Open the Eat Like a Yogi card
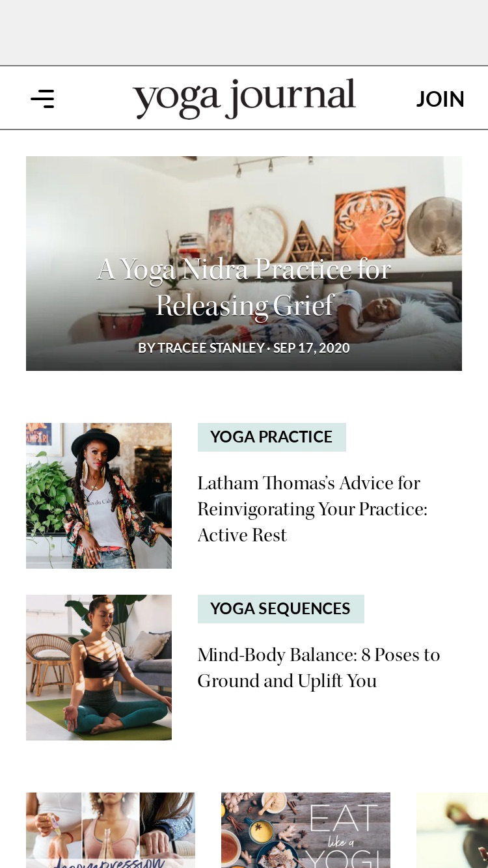 pos(306,830)
